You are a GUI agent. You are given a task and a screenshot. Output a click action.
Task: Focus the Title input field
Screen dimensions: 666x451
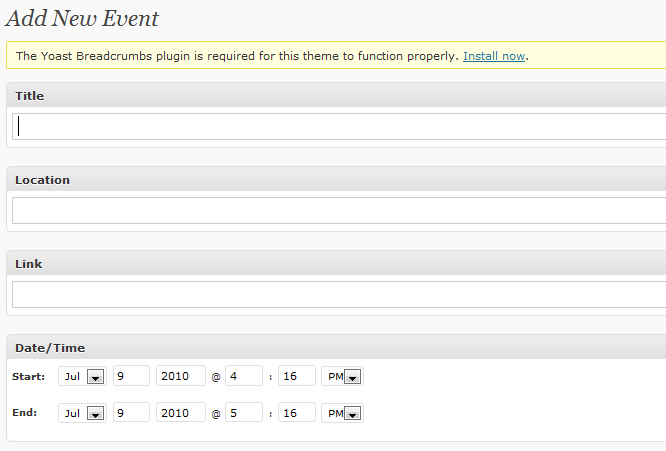[339, 127]
